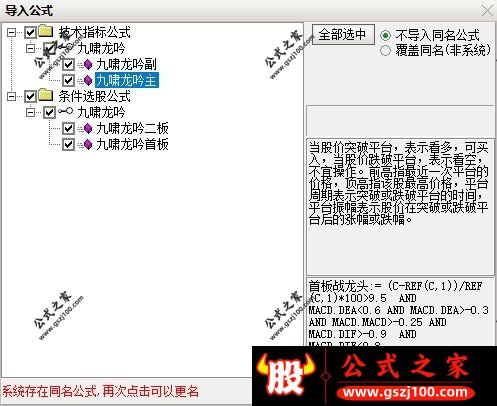Click the purple diamond icon beside 九啸龙吟首板
The width and height of the screenshot is (497, 406).
click(88, 144)
